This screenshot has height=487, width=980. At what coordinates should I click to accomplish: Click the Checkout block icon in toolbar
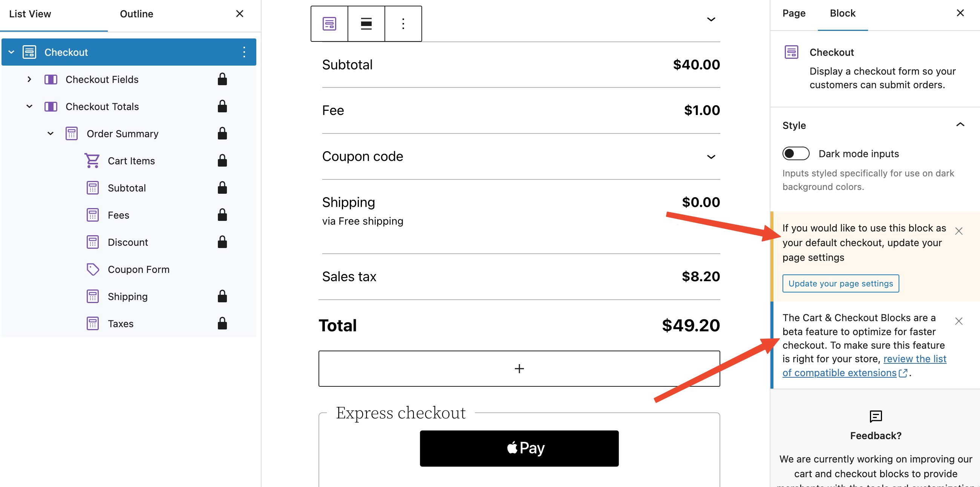tap(329, 24)
